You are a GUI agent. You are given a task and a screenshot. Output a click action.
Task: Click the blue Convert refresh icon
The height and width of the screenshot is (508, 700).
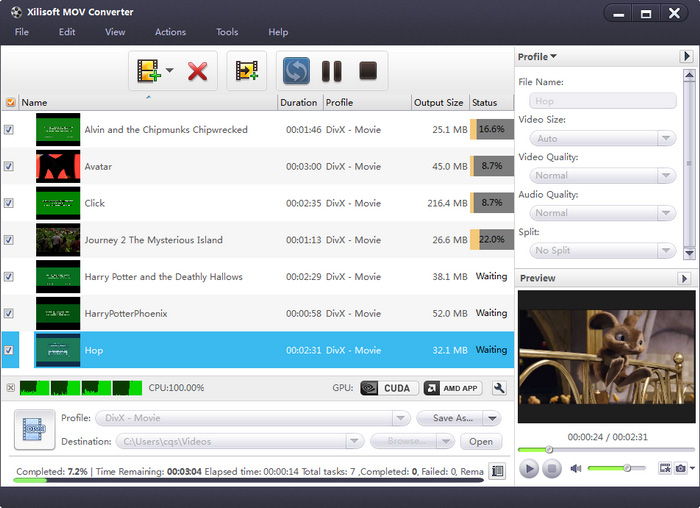(296, 71)
